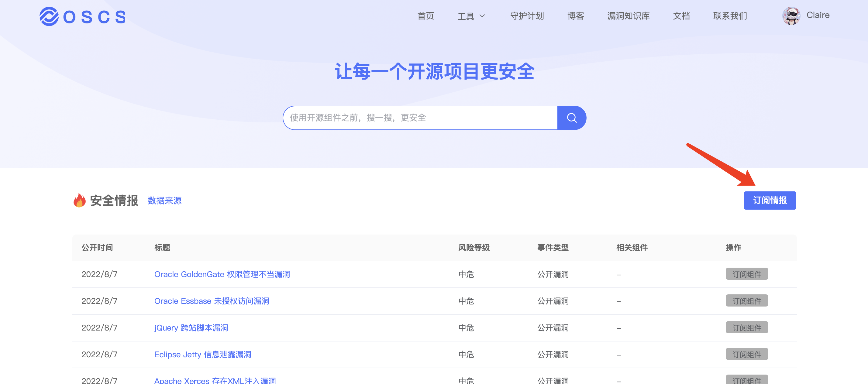Click the OSCS logo icon

coord(49,16)
